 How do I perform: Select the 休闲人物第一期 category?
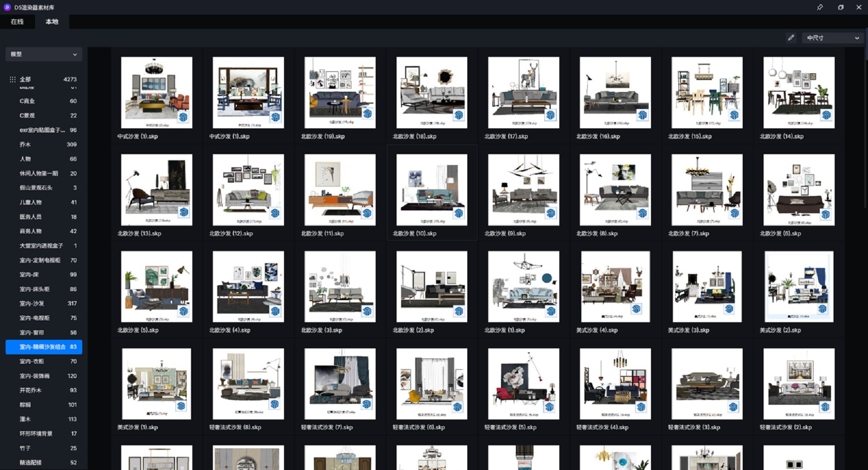pos(44,173)
